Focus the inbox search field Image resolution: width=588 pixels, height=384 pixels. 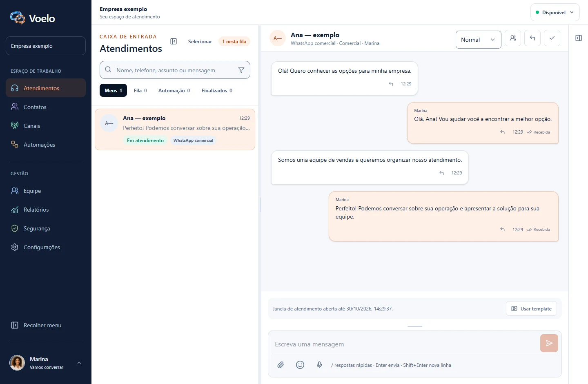(x=175, y=70)
